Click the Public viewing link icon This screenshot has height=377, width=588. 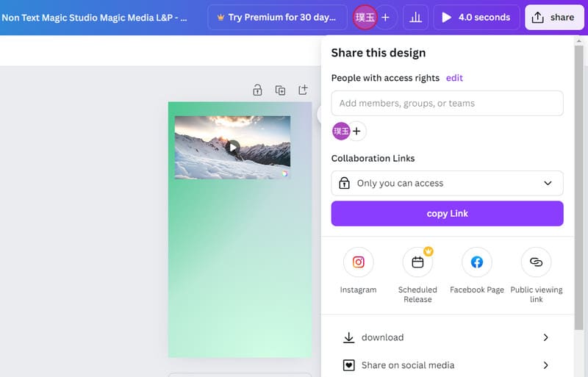click(x=536, y=262)
